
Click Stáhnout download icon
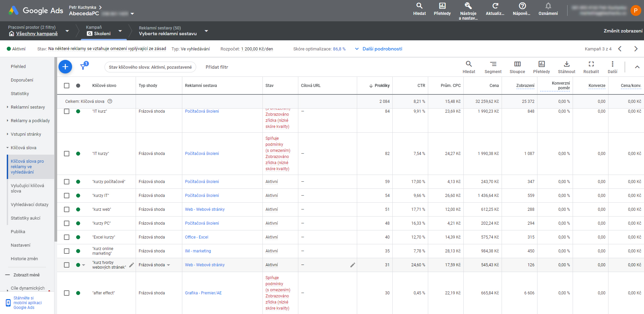567,64
